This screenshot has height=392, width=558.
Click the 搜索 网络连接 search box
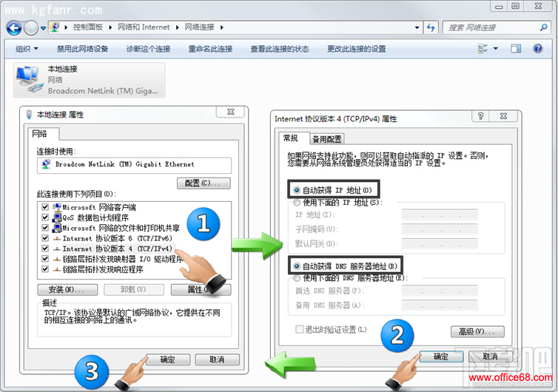pos(491,27)
